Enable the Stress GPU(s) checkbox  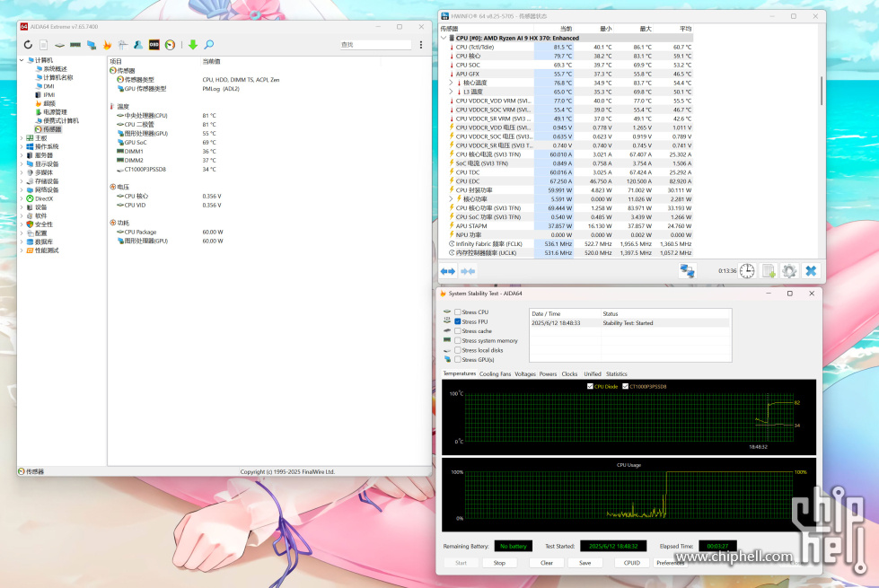(x=458, y=360)
